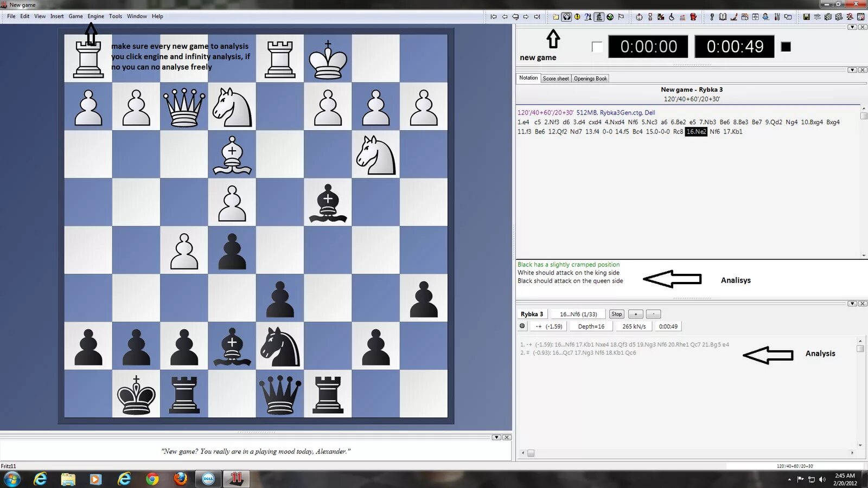Click the 265 kN/s speed field

634,326
